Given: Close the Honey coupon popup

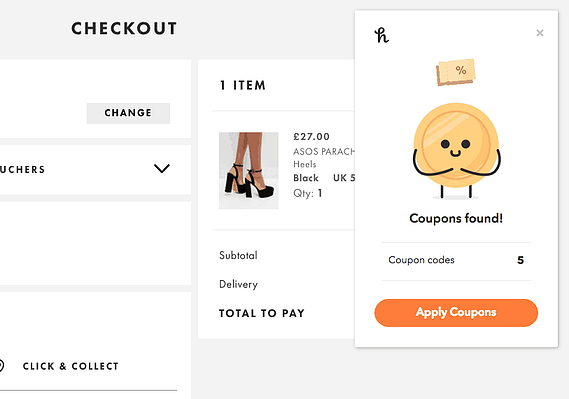Looking at the screenshot, I should (540, 33).
